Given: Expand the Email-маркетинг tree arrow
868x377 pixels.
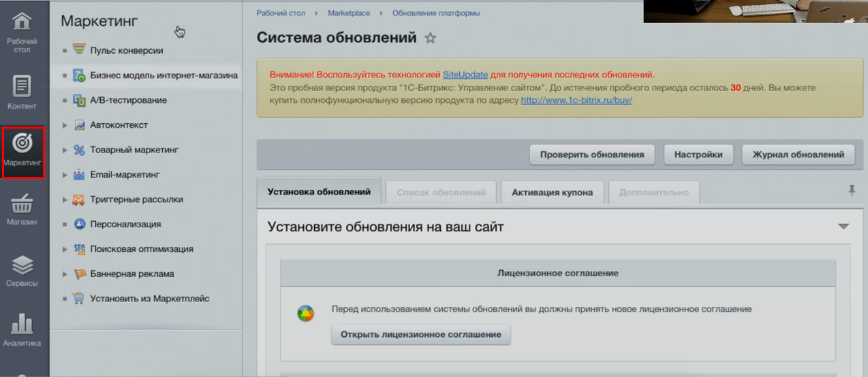Looking at the screenshot, I should coord(65,175).
